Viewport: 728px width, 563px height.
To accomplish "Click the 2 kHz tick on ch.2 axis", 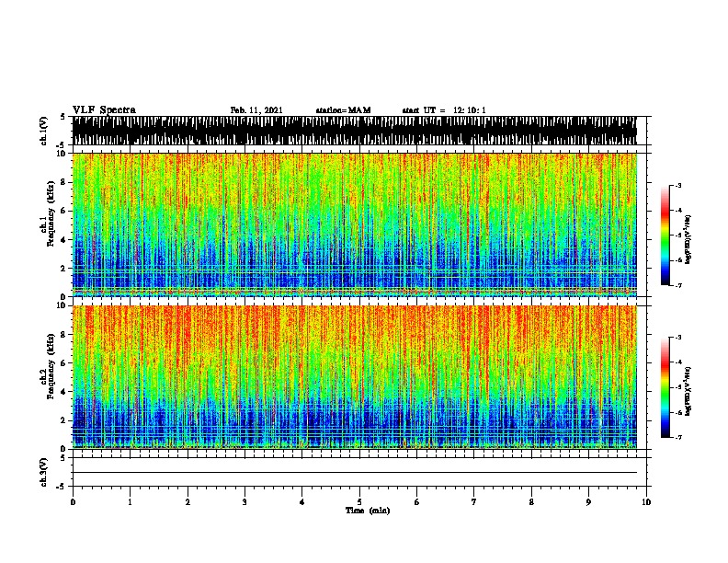I will pos(63,420).
